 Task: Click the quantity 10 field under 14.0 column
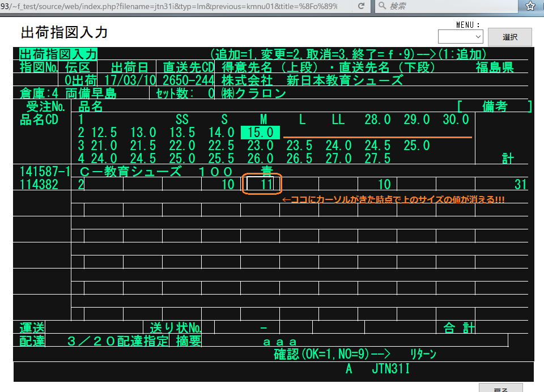(x=221, y=184)
